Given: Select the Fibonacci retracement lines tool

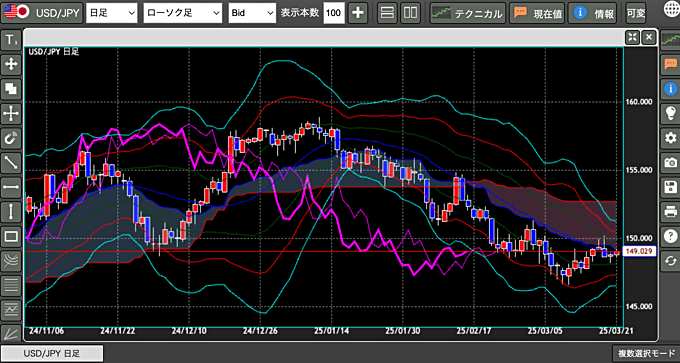Looking at the screenshot, I should [x=11, y=285].
